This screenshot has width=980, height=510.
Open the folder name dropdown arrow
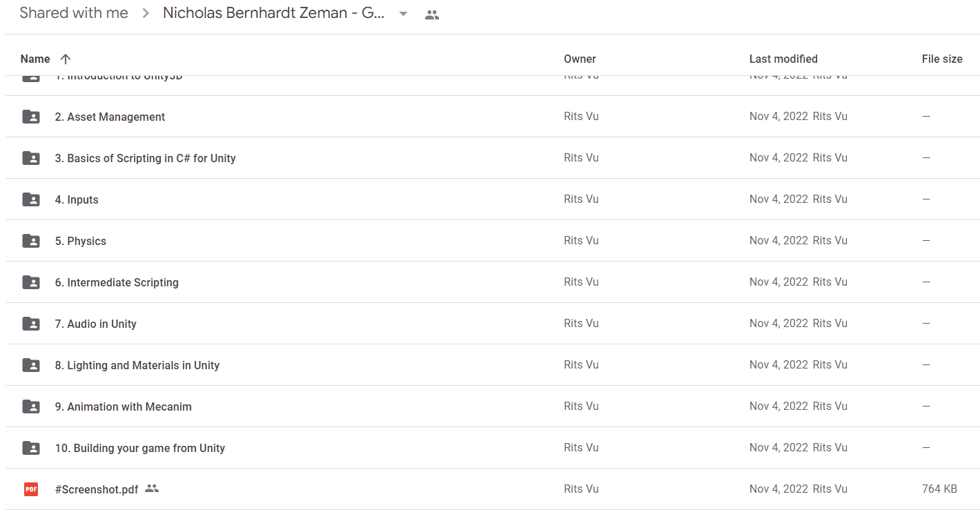pyautogui.click(x=404, y=14)
